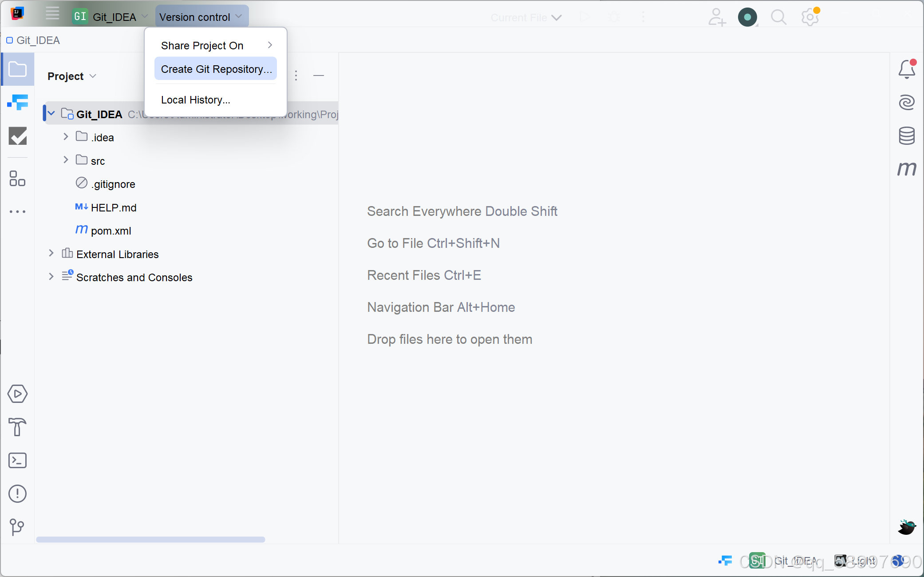The height and width of the screenshot is (577, 924).
Task: Open the Project view dropdown
Action: (72, 76)
